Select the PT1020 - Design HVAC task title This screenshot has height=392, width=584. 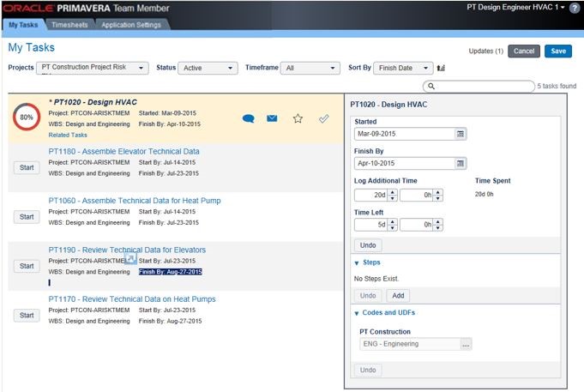[x=95, y=102]
